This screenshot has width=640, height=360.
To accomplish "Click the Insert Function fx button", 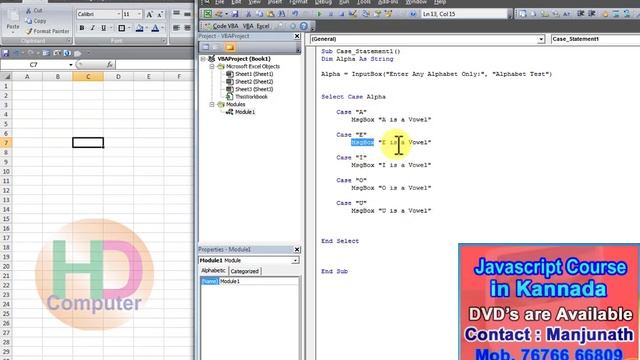I will click(x=109, y=64).
